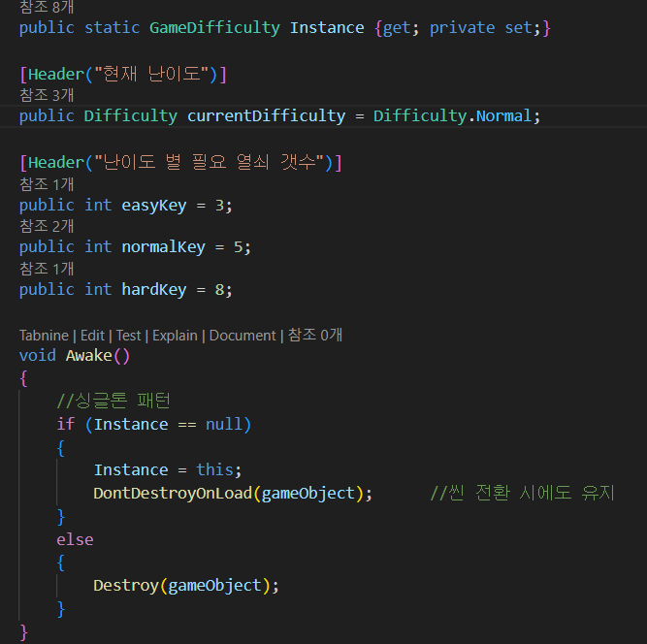The width and height of the screenshot is (647, 644).
Task: Open the '참조 0개' references link above Awake
Action: point(315,335)
